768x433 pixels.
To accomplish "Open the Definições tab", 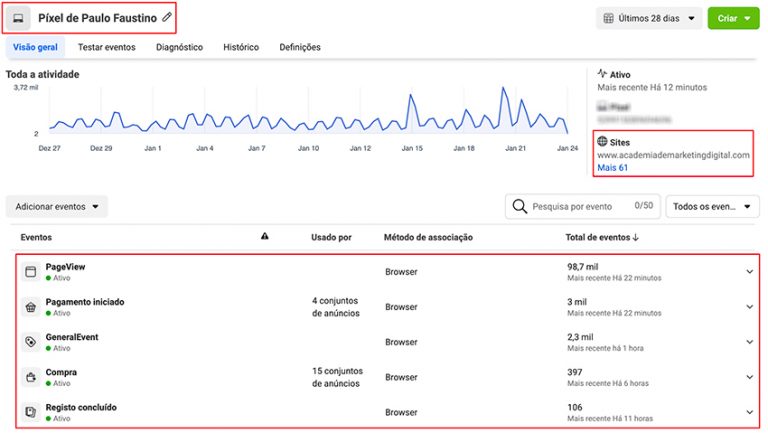I will tap(300, 48).
